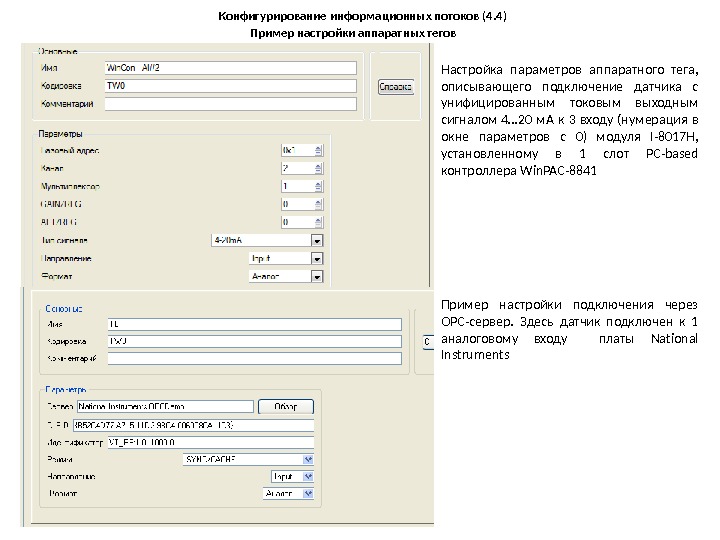Click the ALT/REG spinner arrows

[x=319, y=222]
